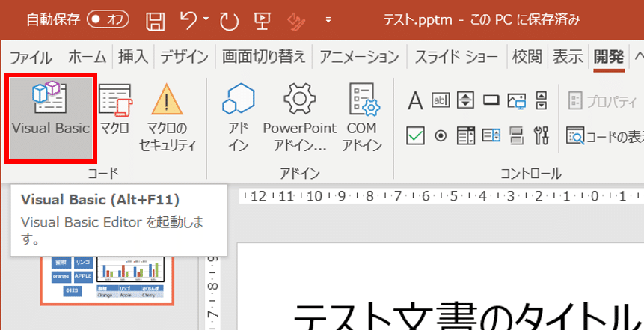Open the ファイル tab
The width and height of the screenshot is (644, 330).
(x=31, y=58)
